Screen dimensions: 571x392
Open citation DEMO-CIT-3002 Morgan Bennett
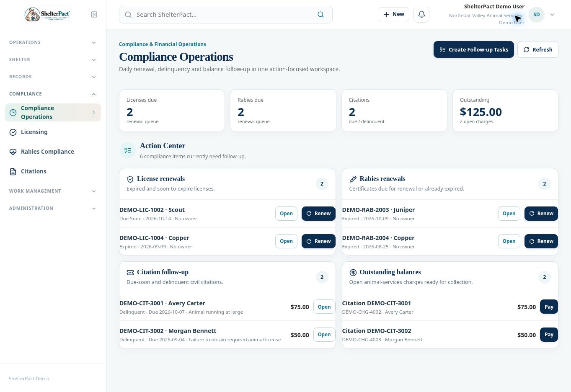[x=324, y=335]
